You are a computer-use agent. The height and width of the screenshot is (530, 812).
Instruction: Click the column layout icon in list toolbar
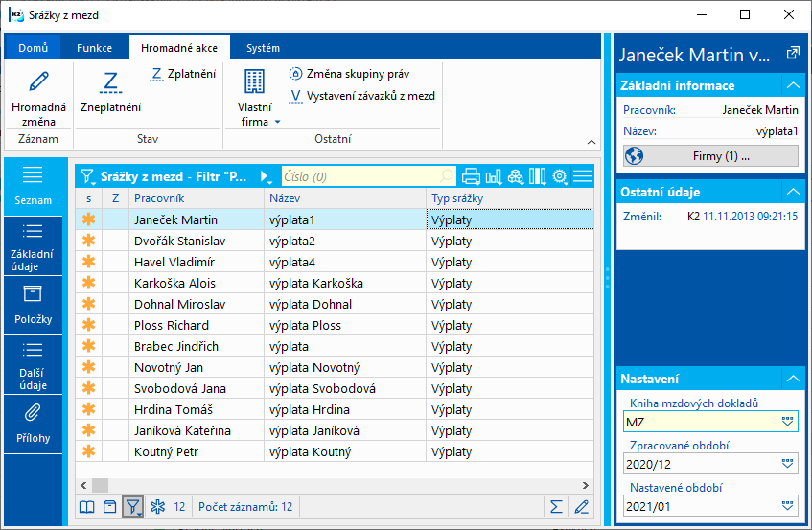[x=538, y=176]
